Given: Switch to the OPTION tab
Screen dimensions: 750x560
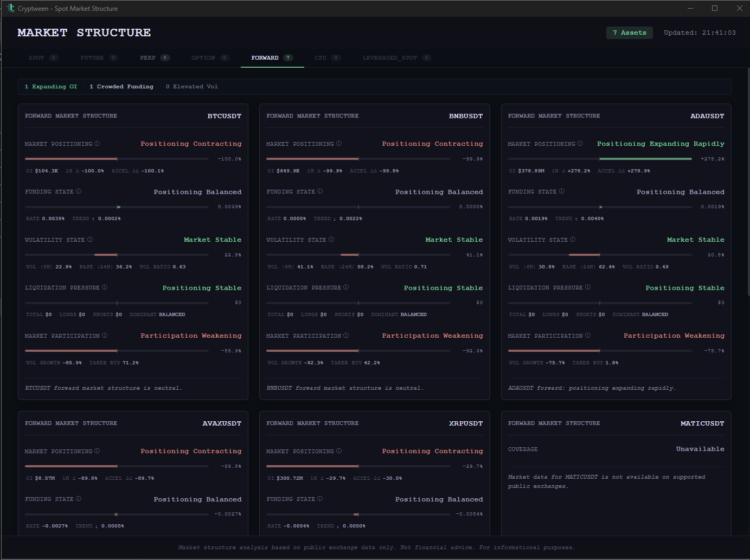Looking at the screenshot, I should click(210, 57).
